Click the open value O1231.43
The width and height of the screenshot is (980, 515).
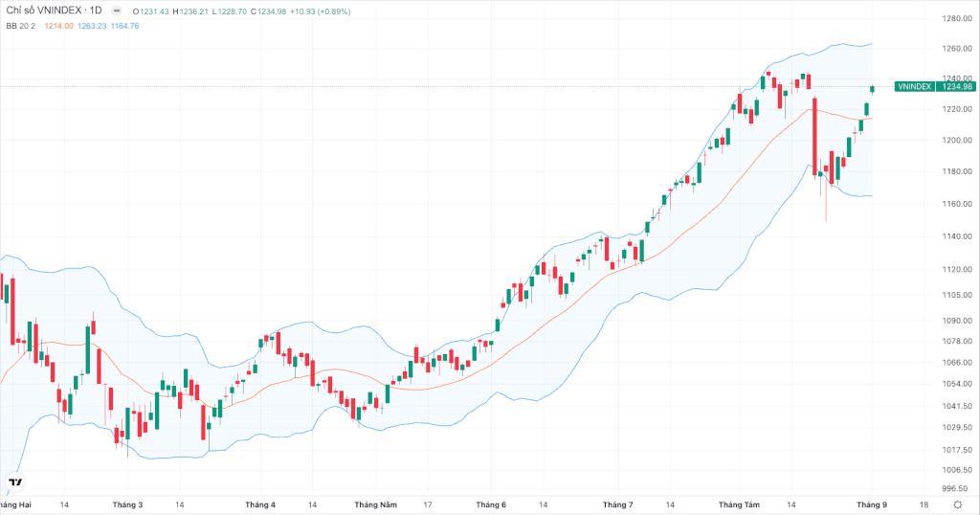(150, 11)
